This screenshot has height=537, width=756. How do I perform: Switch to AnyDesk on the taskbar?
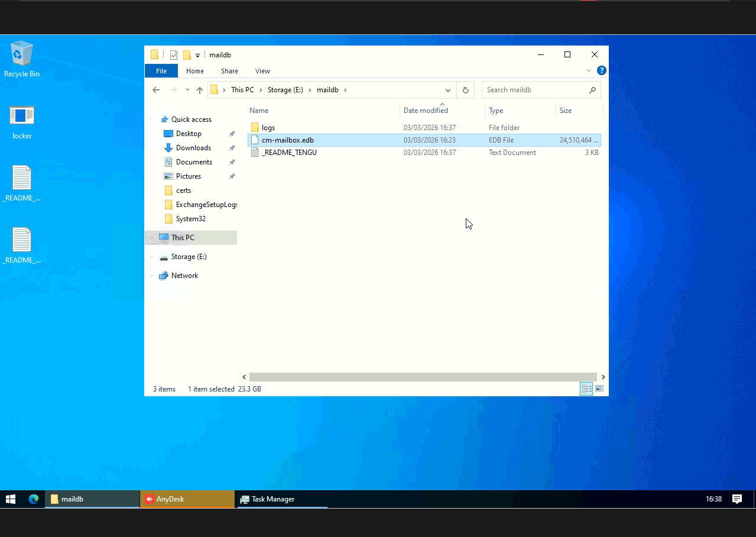click(x=187, y=499)
